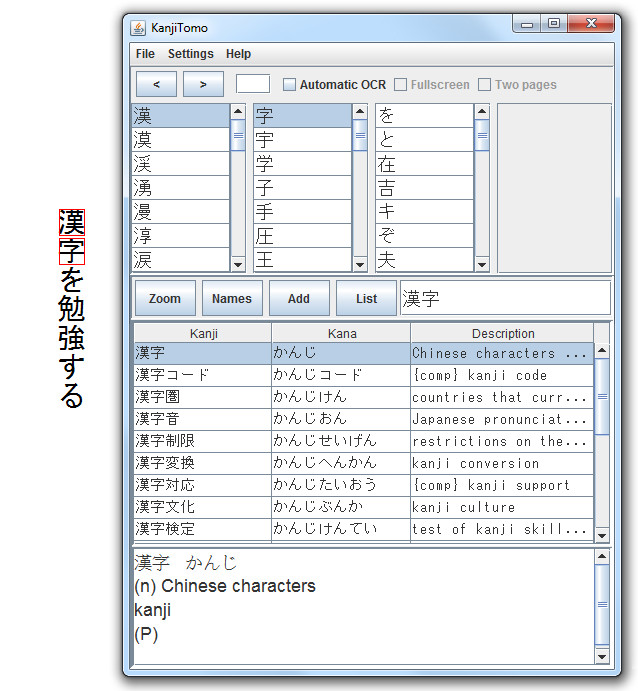Click the red-boxed 漢 character in source text
Image resolution: width=638 pixels, height=691 pixels.
pos(72,222)
